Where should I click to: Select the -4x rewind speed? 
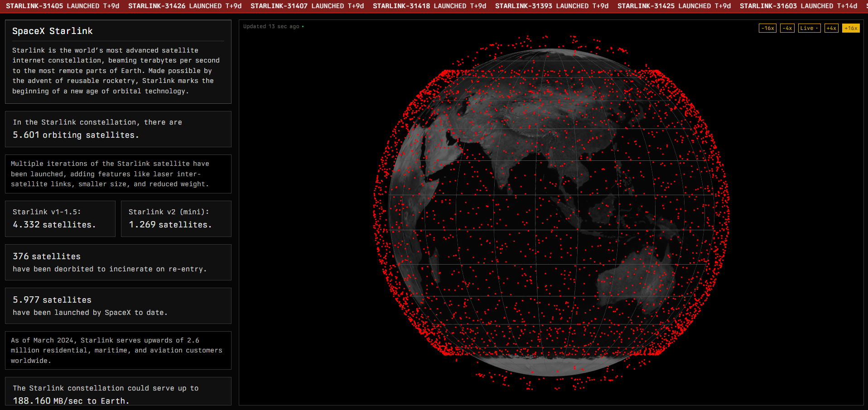click(787, 28)
